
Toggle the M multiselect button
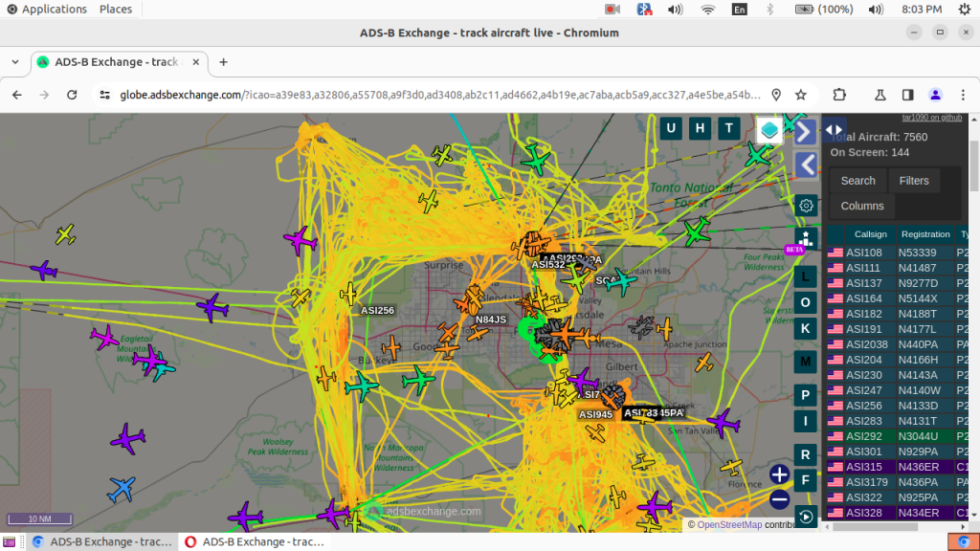coord(806,362)
